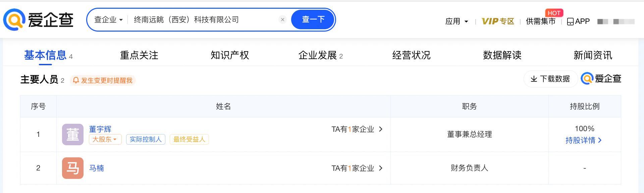This screenshot has height=193, width=644.
Task: Switch to the 经营状况 tab
Action: click(x=411, y=55)
